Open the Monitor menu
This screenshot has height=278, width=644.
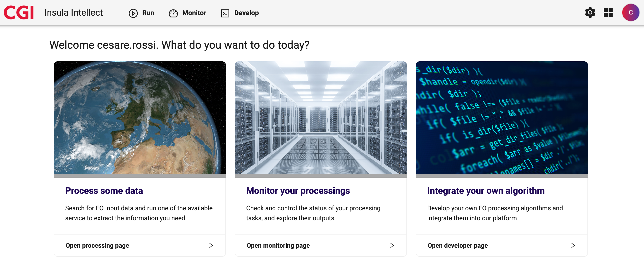tap(188, 13)
